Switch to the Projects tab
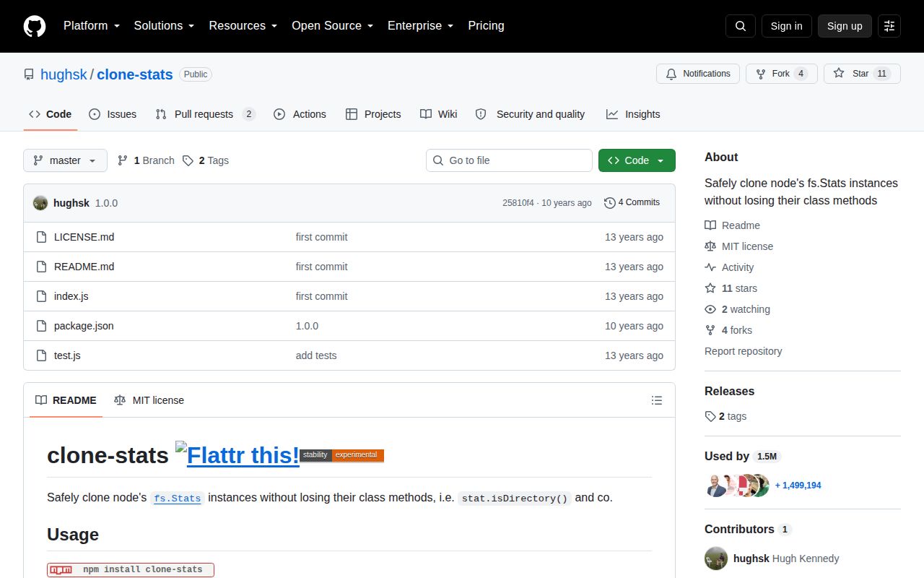924x578 pixels. 373,114
